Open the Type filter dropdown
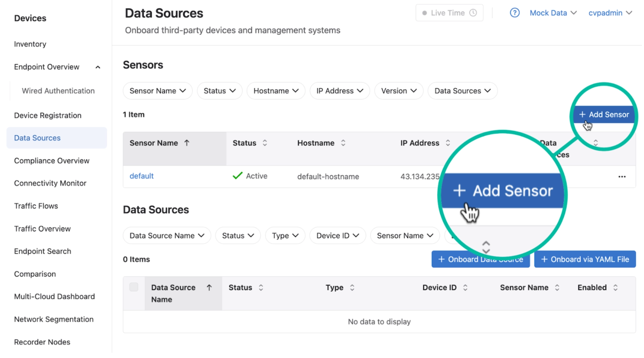 tap(285, 236)
